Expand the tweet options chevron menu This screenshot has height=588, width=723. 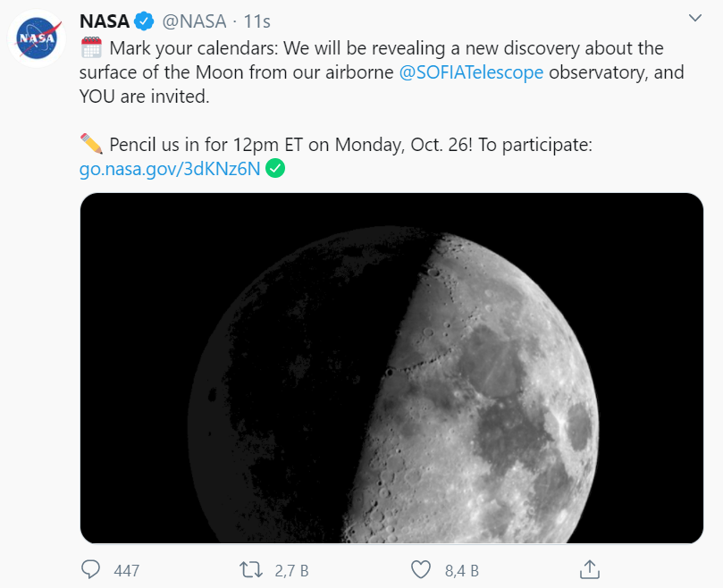pos(695,19)
